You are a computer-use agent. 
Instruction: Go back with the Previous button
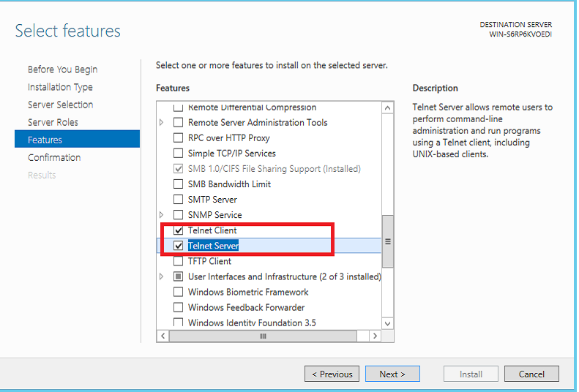tap(332, 374)
